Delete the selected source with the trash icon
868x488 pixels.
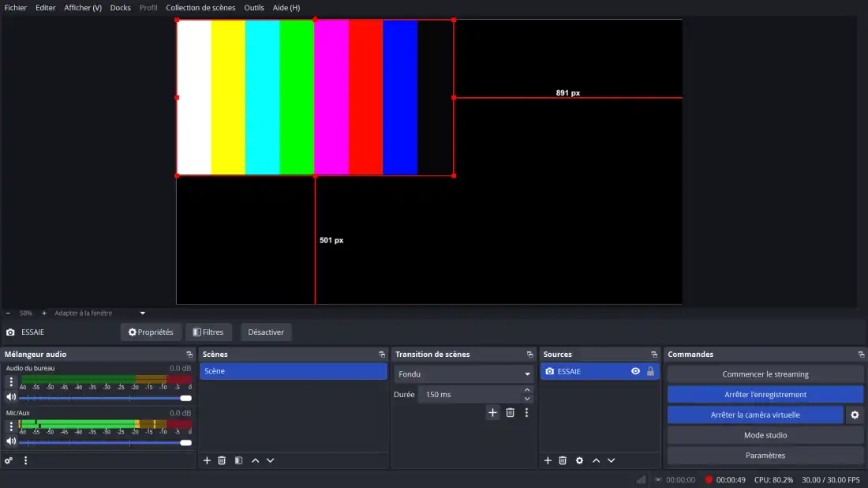click(x=563, y=460)
